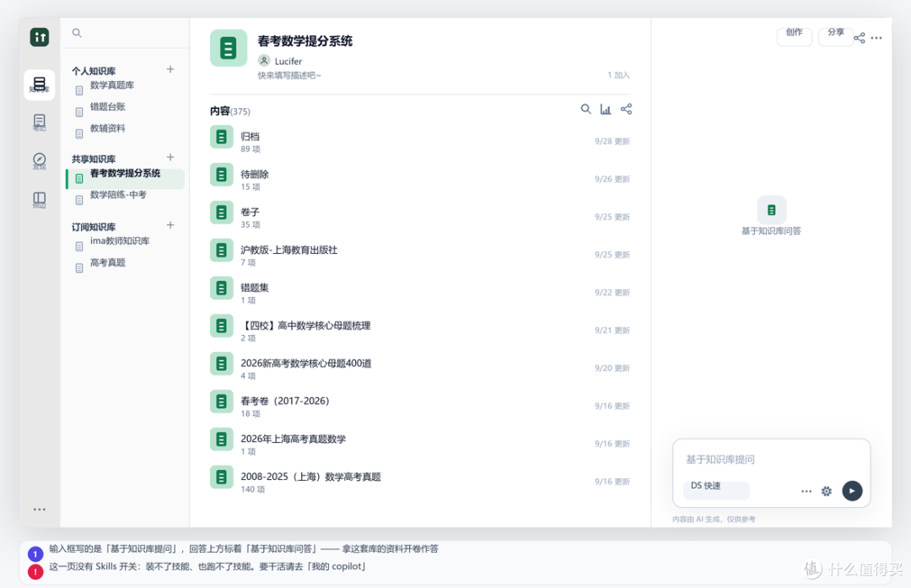This screenshot has width=911, height=588.
Task: Search within the 内容 list
Action: click(585, 109)
